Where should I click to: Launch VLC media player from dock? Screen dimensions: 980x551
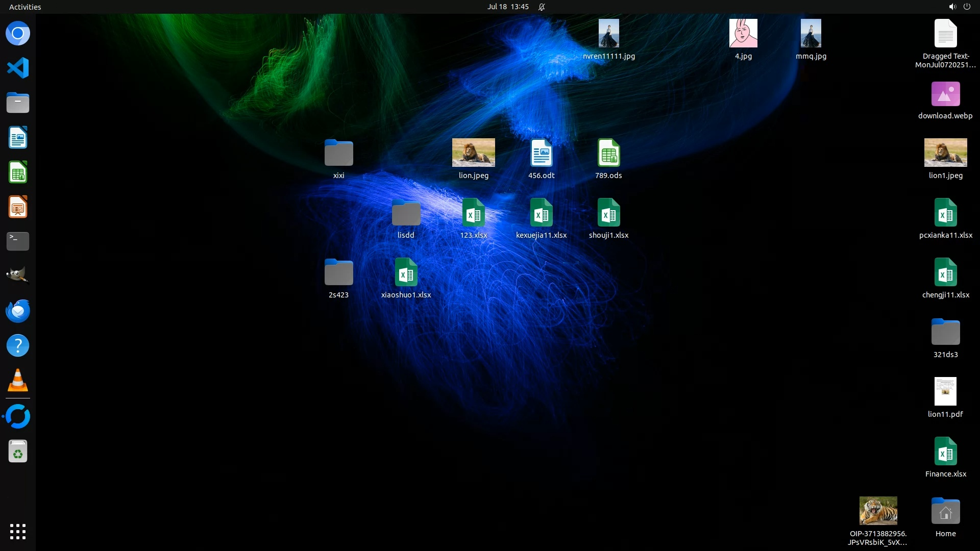click(18, 381)
